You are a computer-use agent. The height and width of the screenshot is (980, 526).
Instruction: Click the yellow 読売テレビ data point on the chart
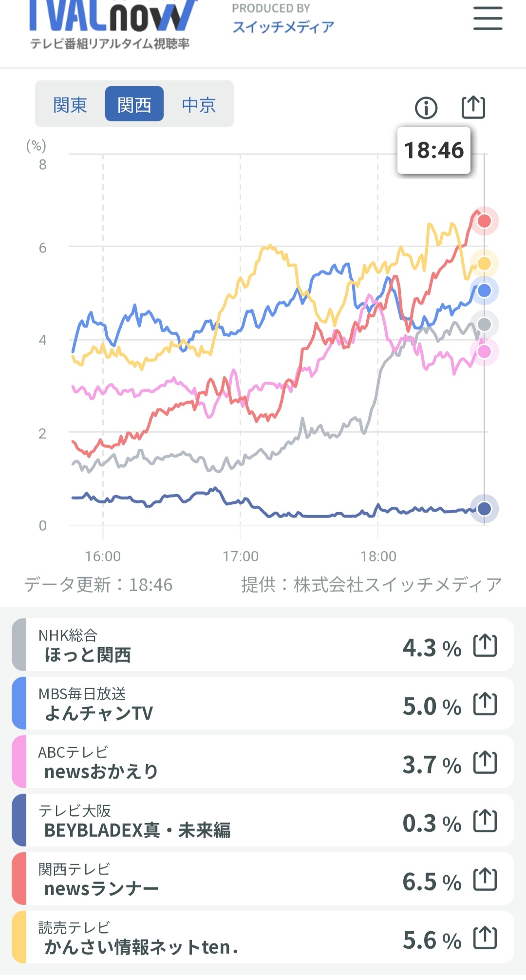click(x=484, y=264)
